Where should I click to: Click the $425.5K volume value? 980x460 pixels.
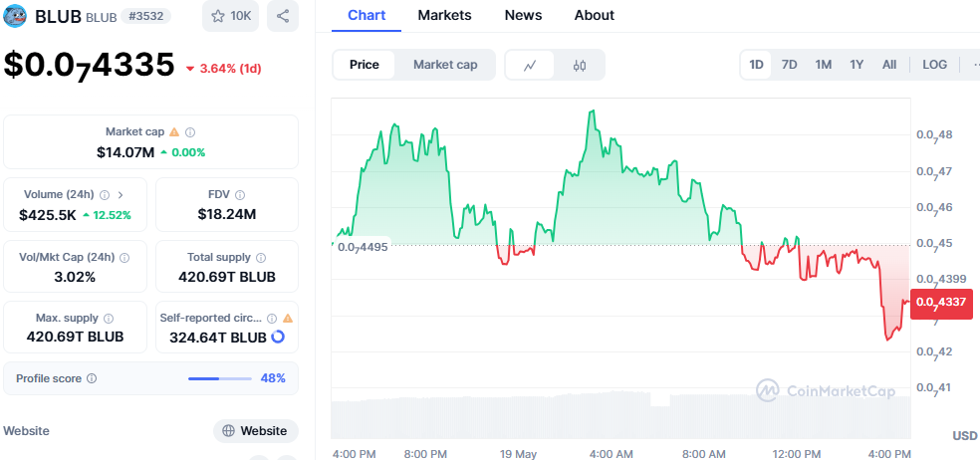point(48,215)
